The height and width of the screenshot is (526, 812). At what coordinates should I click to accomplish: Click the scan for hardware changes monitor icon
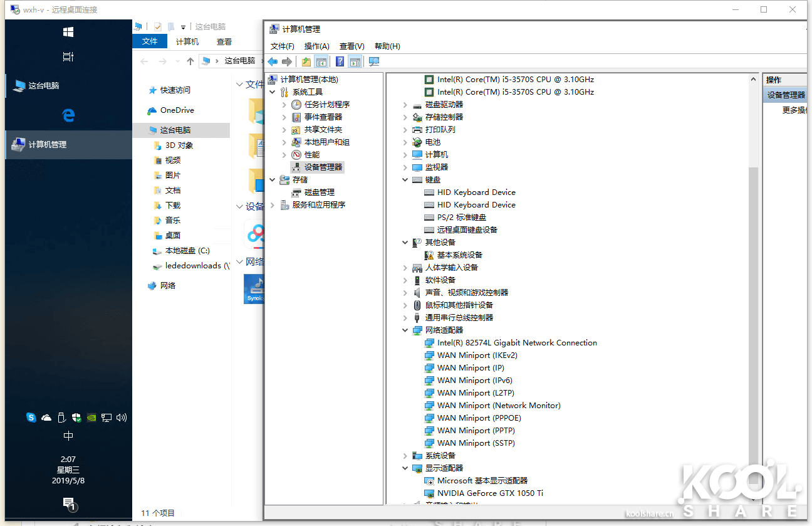click(x=374, y=61)
